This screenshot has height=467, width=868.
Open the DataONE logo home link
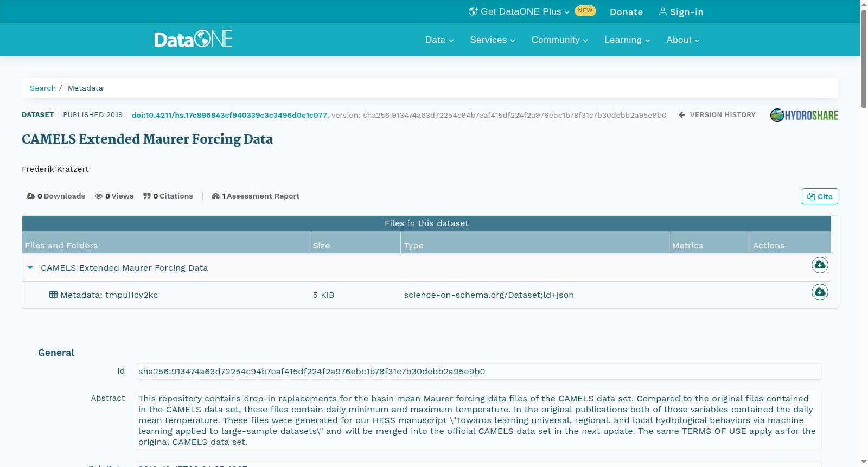[x=193, y=39]
